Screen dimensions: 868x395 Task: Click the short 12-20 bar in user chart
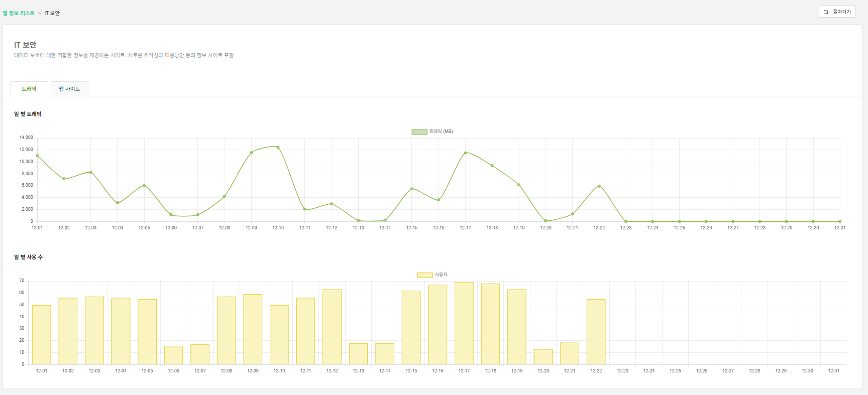pos(543,357)
